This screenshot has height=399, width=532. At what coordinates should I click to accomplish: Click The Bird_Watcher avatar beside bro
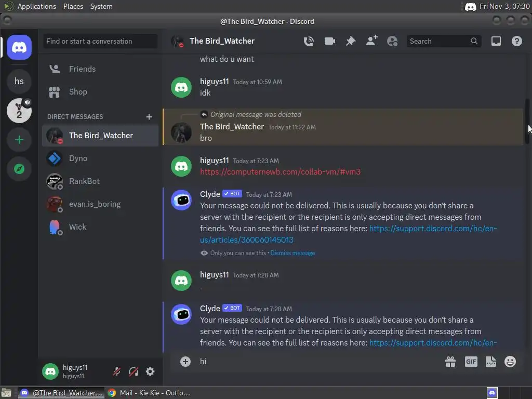coord(181,132)
